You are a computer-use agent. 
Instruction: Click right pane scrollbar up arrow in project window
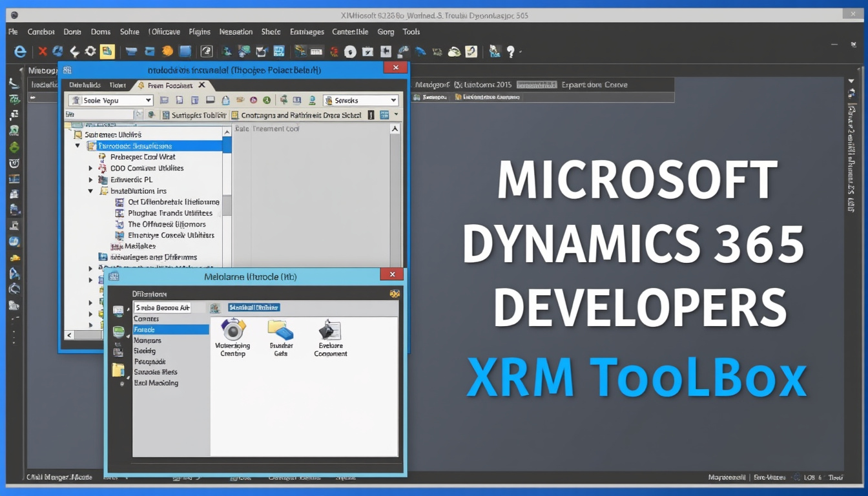(395, 129)
